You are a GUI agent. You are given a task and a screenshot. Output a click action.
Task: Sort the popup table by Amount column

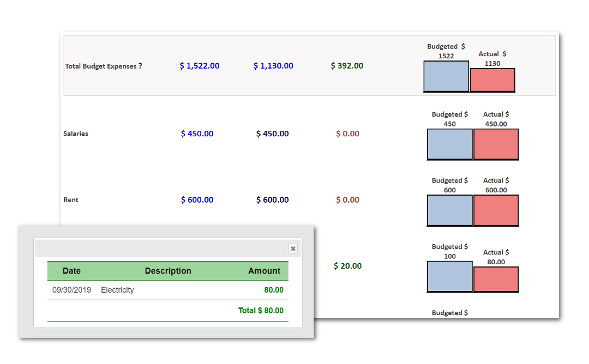[265, 271]
